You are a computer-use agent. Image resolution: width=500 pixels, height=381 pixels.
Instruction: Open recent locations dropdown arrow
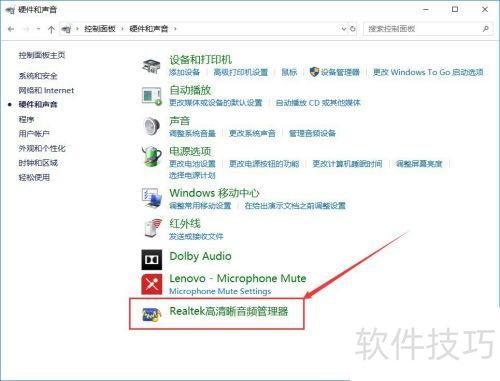coord(38,29)
